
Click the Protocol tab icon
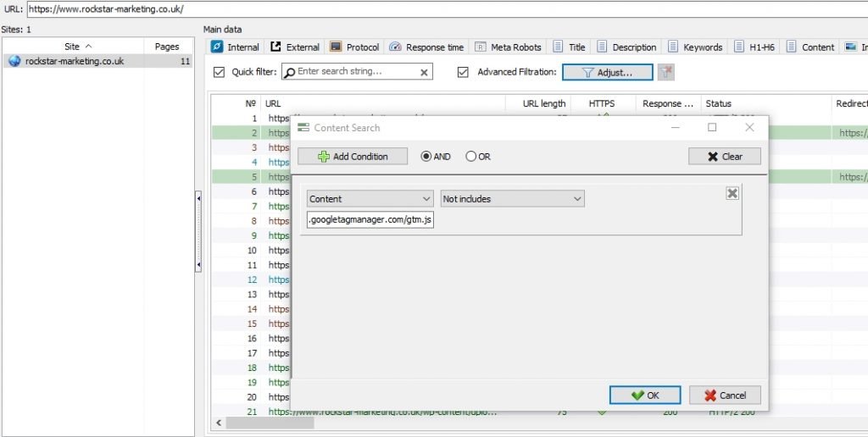[336, 47]
